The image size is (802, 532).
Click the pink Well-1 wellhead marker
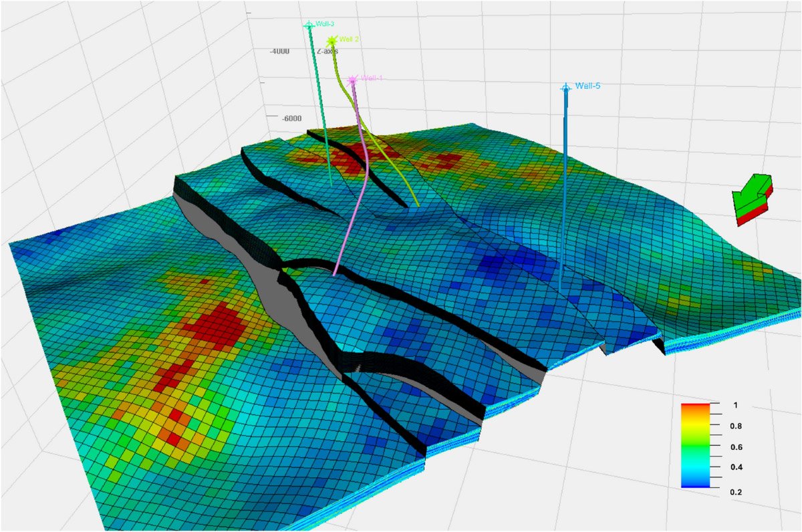(353, 80)
